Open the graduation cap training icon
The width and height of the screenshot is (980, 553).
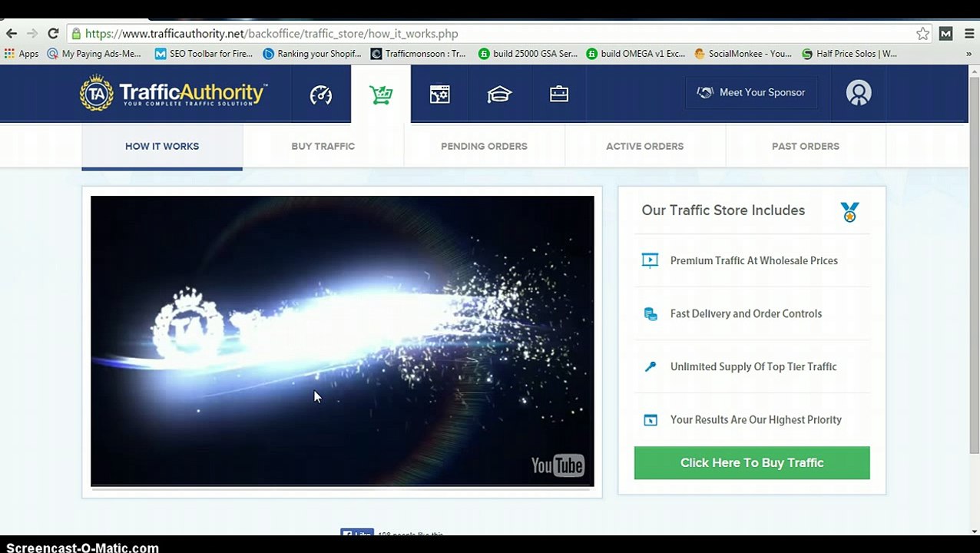coord(499,94)
